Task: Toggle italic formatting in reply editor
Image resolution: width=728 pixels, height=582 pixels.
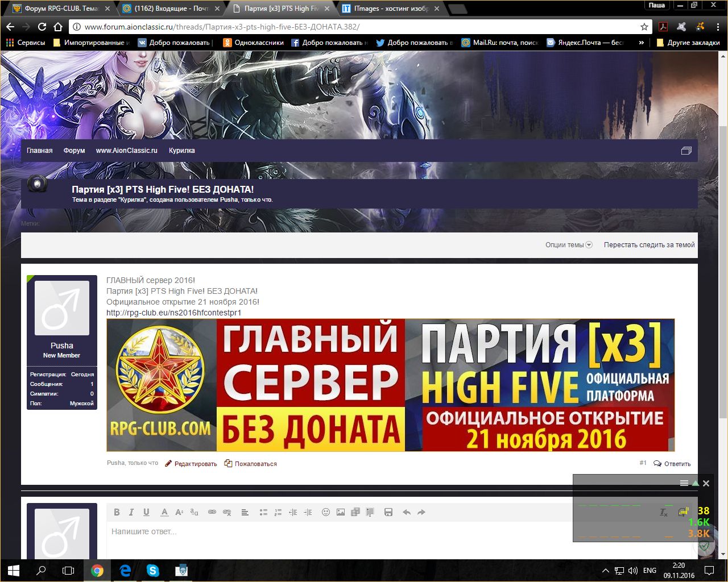Action: (x=131, y=512)
